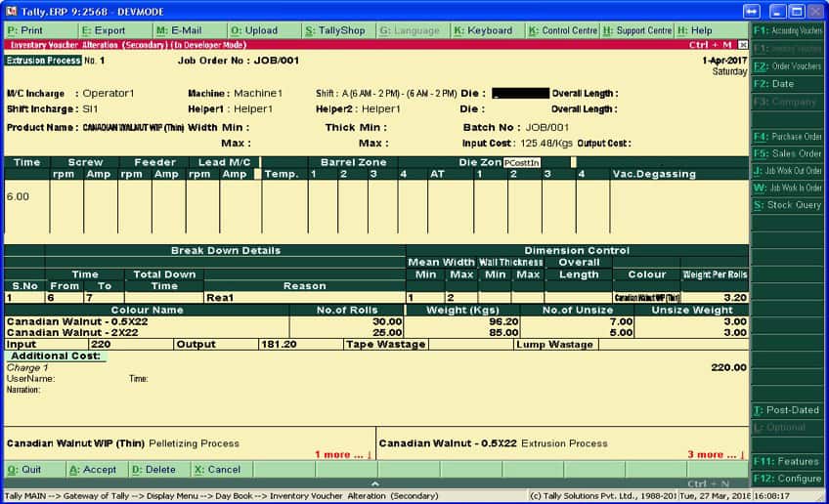The height and width of the screenshot is (504, 829).
Task: Click D: Delete button
Action: [x=160, y=469]
